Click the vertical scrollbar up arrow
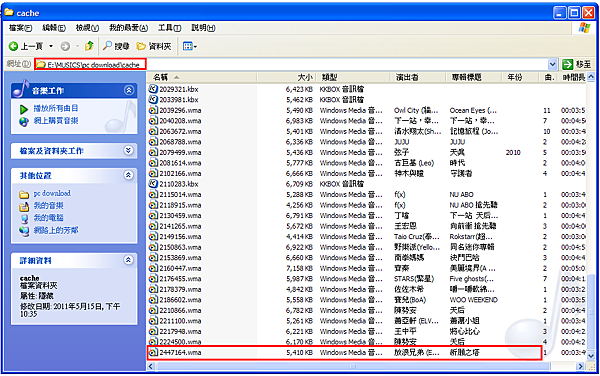The height and width of the screenshot is (376, 600). pyautogui.click(x=591, y=77)
